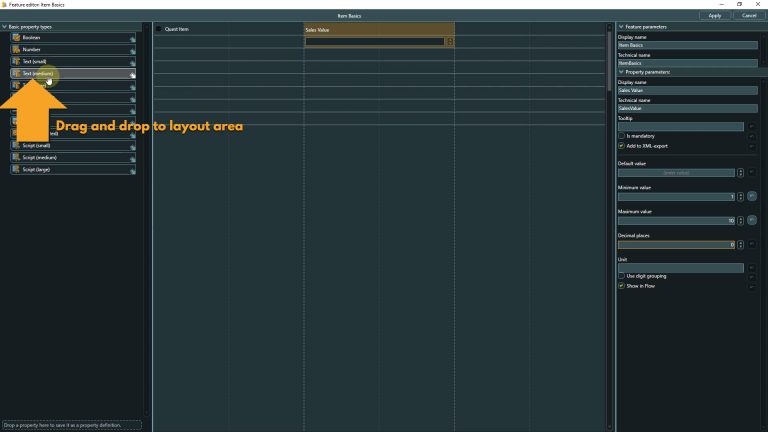
Task: Click the property Display name field Sales Value
Action: coord(687,90)
